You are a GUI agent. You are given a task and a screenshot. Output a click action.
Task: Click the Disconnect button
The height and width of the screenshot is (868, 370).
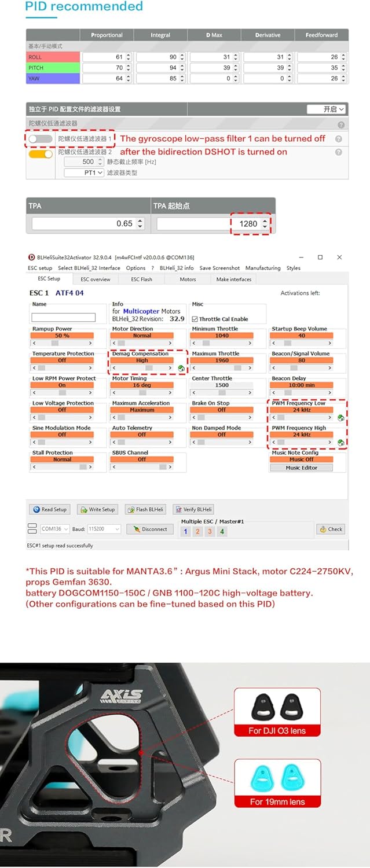pos(150,529)
